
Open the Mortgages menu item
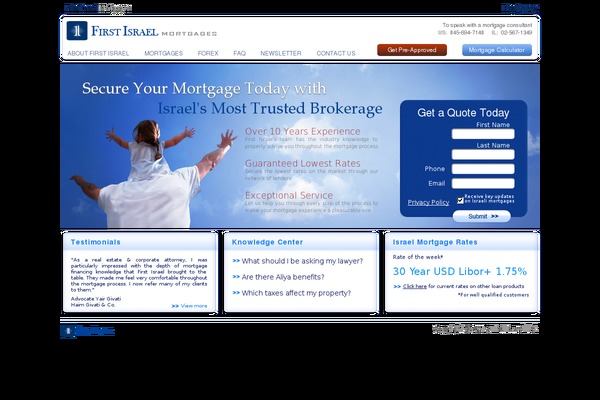click(163, 53)
